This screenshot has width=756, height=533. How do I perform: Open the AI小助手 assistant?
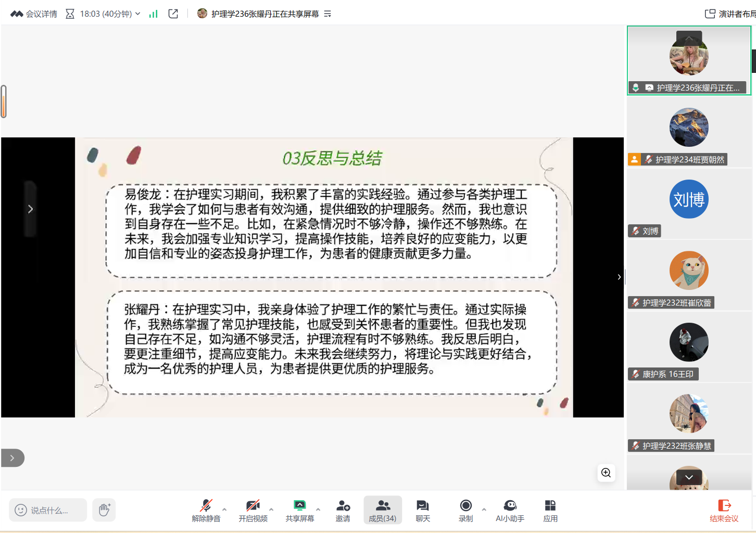510,510
